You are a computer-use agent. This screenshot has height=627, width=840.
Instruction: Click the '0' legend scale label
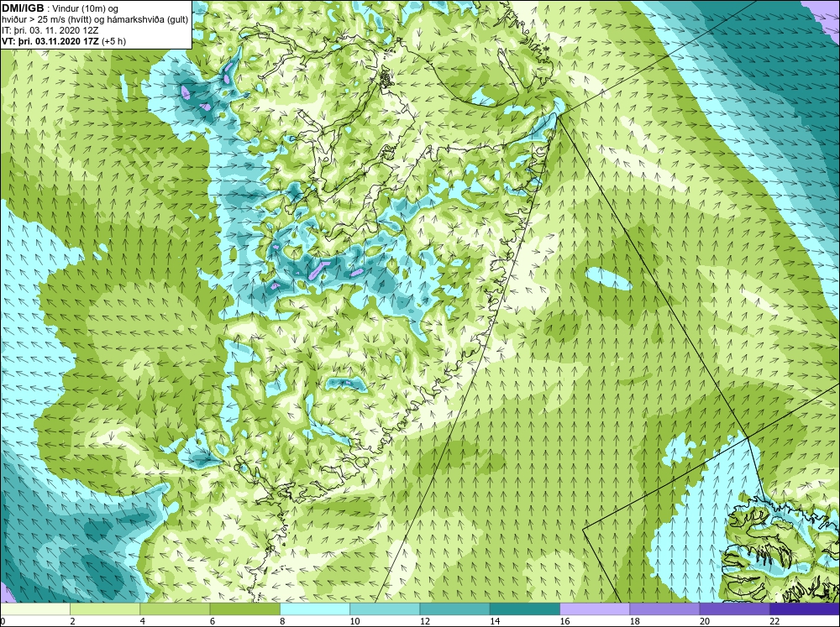[x=3, y=621]
